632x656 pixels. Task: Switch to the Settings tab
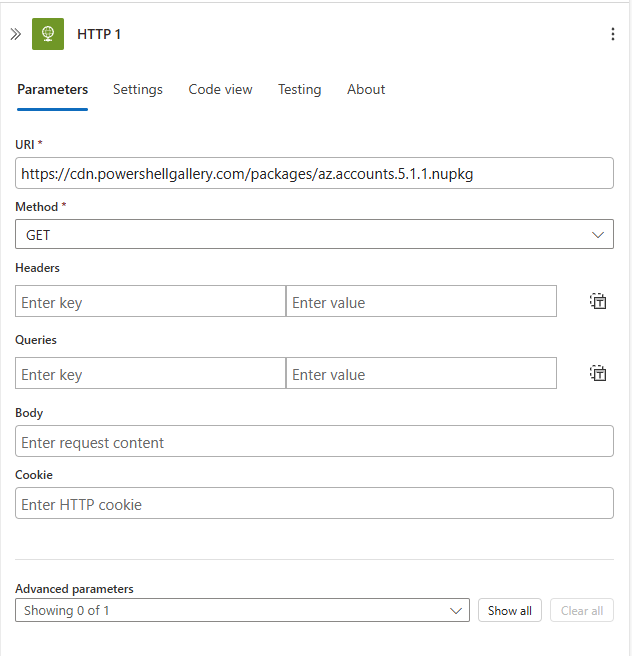[x=138, y=90]
